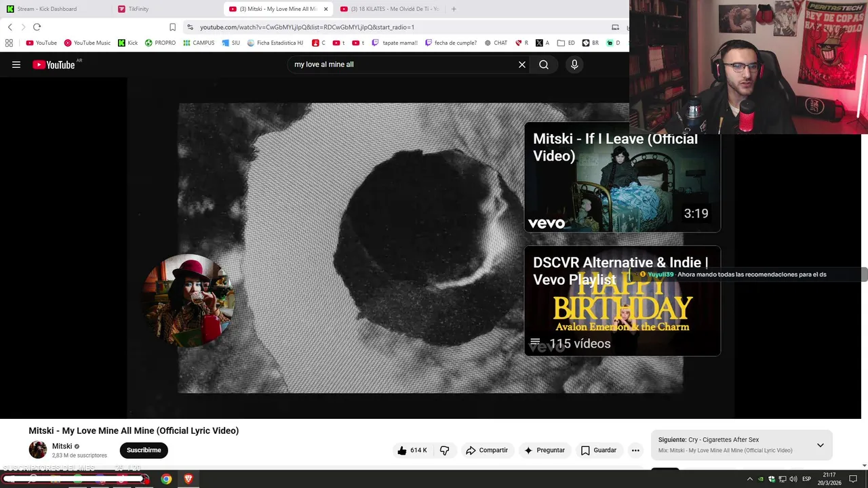Close the Mitski browser tab

pos(325,9)
